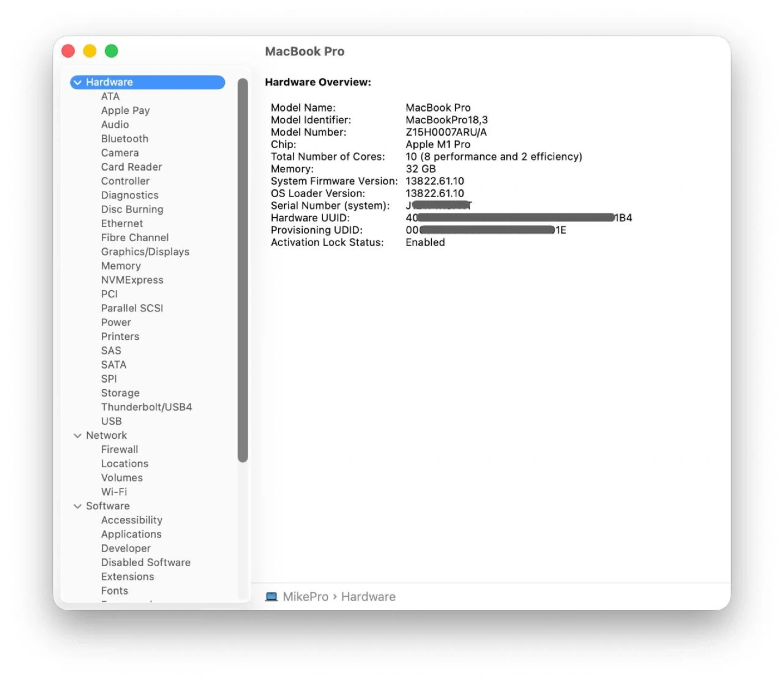This screenshot has width=784, height=680.
Task: Click Hardware in the bottom path bar
Action: click(x=368, y=597)
